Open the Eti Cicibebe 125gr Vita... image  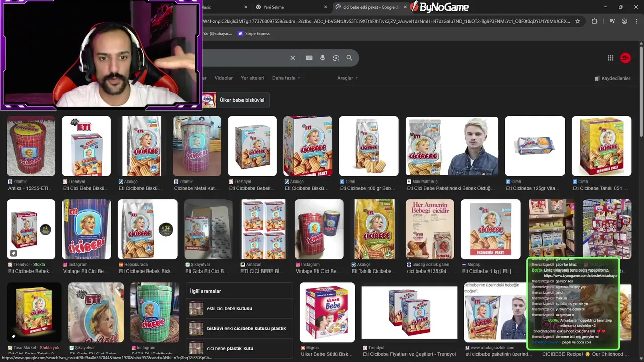535,146
